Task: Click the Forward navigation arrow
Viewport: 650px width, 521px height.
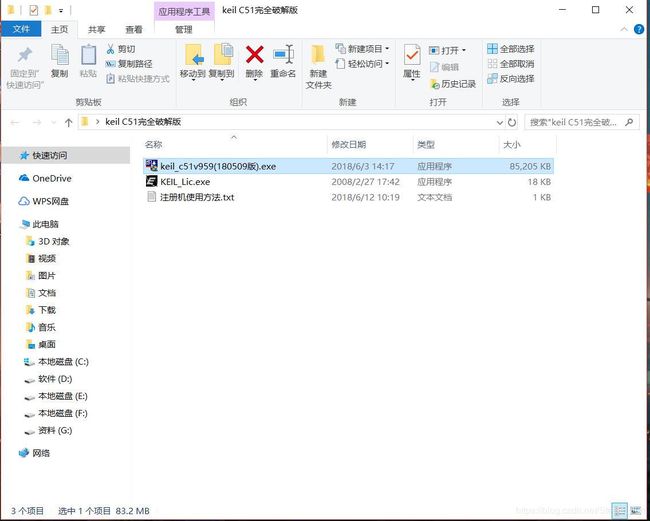Action: [36, 122]
